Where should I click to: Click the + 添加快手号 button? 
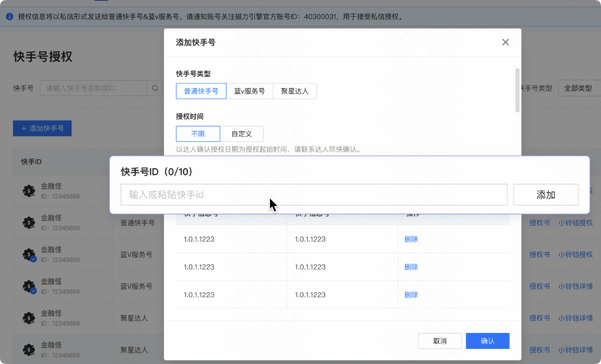coord(42,128)
